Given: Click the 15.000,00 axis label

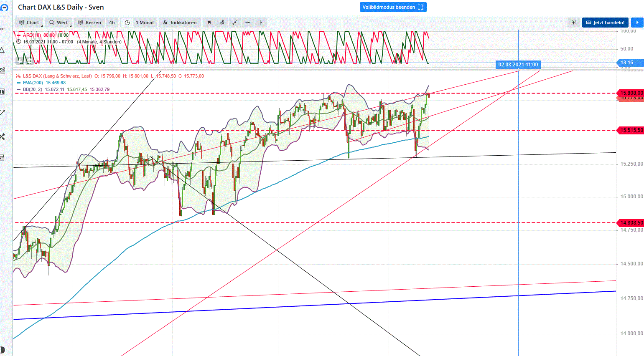Looking at the screenshot, I should [632, 196].
